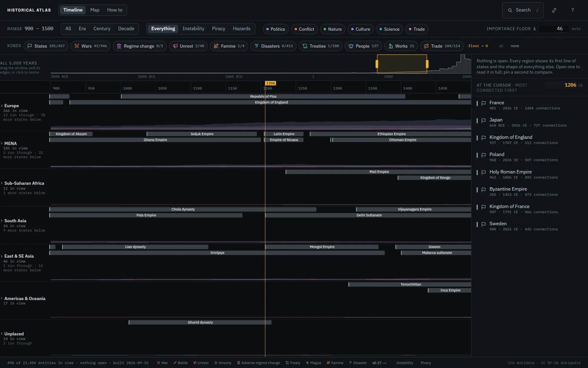Toggle the Nature category chip

coord(333,29)
